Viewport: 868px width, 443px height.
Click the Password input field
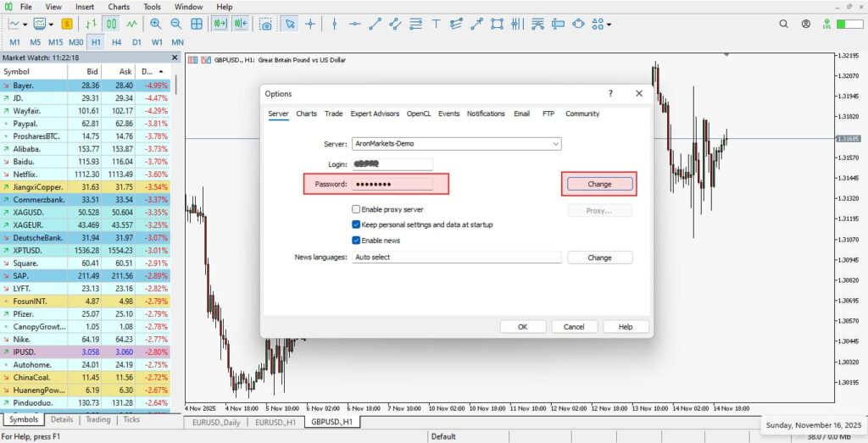point(392,184)
